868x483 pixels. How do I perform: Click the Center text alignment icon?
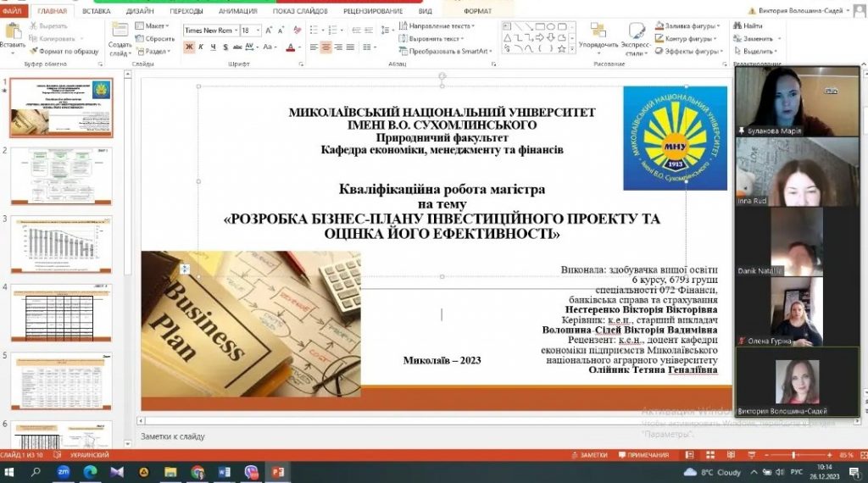coord(326,47)
